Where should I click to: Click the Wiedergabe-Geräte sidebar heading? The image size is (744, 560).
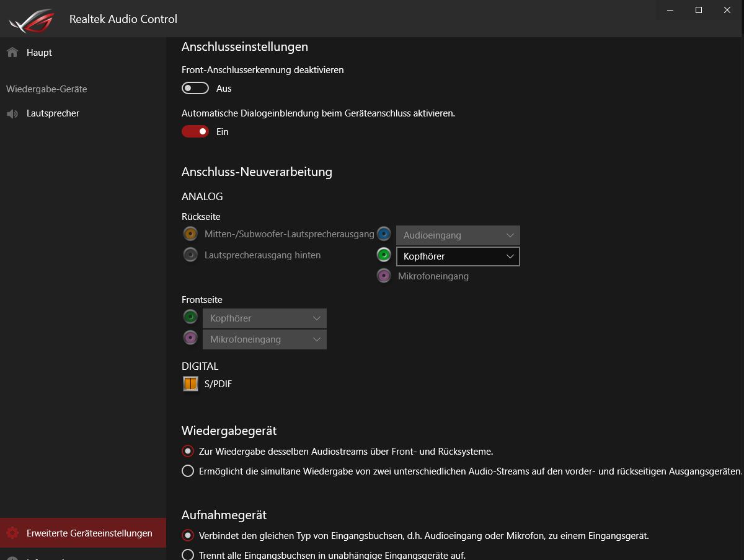coord(46,89)
